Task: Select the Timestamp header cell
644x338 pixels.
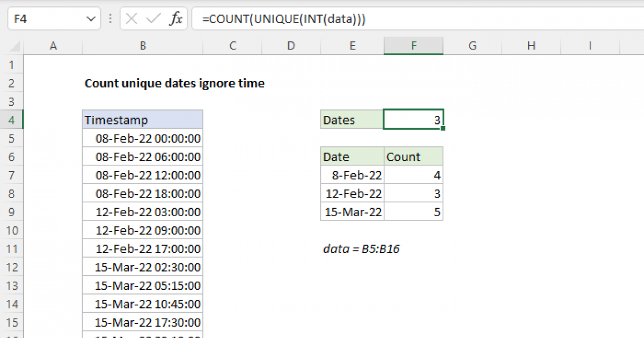Action: click(x=142, y=120)
